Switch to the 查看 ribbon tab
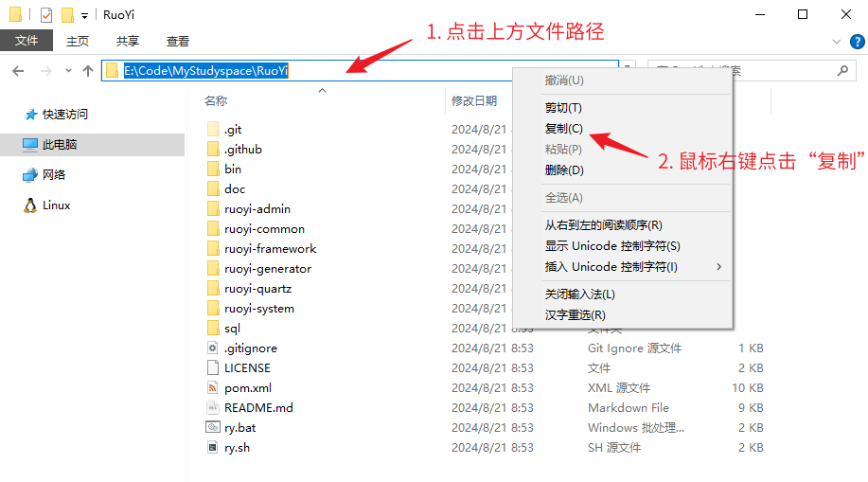The height and width of the screenshot is (482, 868). coord(178,42)
